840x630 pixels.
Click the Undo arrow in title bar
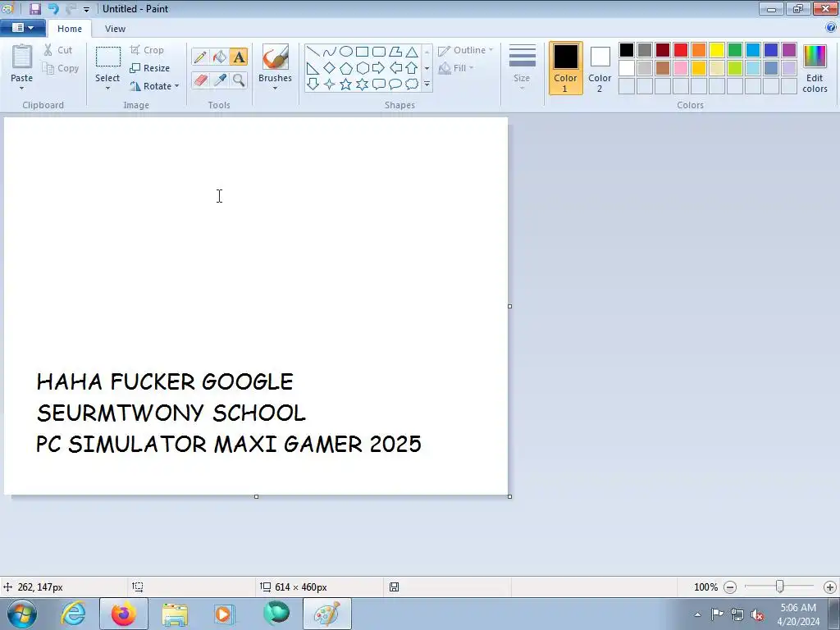pos(53,8)
